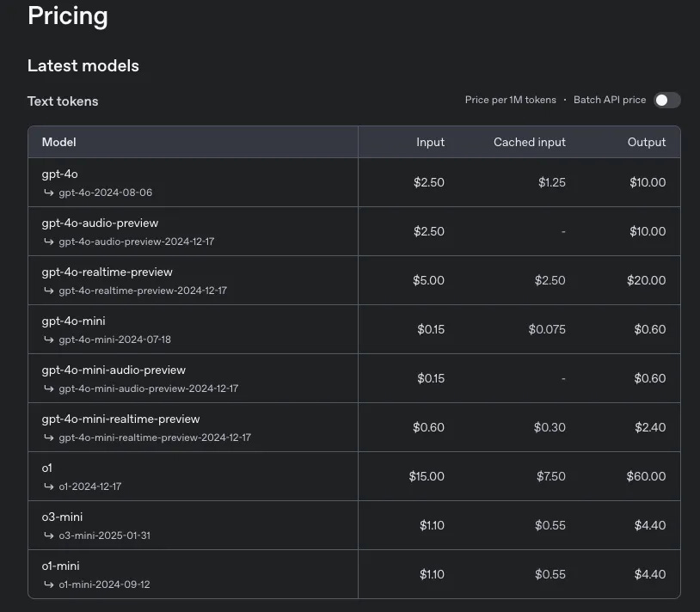The height and width of the screenshot is (612, 700).
Task: Select the o3-mini model name
Action: (x=62, y=517)
